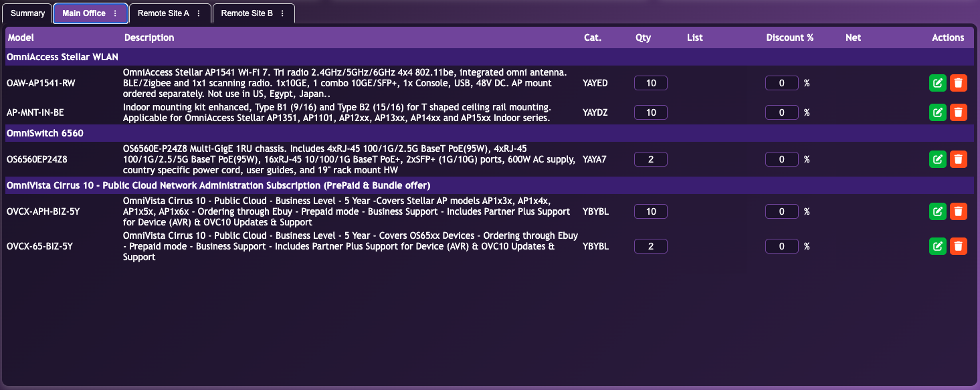The height and width of the screenshot is (390, 980).
Task: Click the Qty column header
Action: click(x=643, y=37)
